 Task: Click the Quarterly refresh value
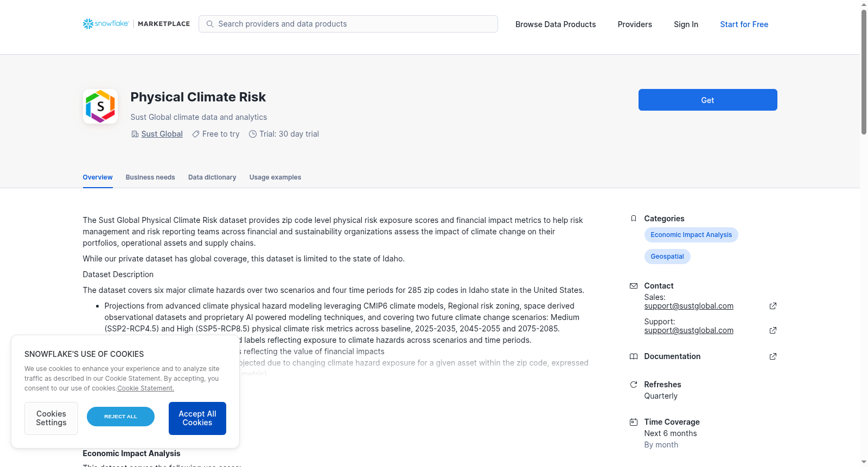661,396
